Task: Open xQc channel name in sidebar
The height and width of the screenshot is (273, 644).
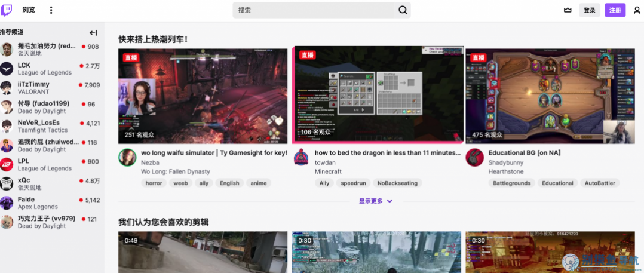Action: (x=24, y=180)
